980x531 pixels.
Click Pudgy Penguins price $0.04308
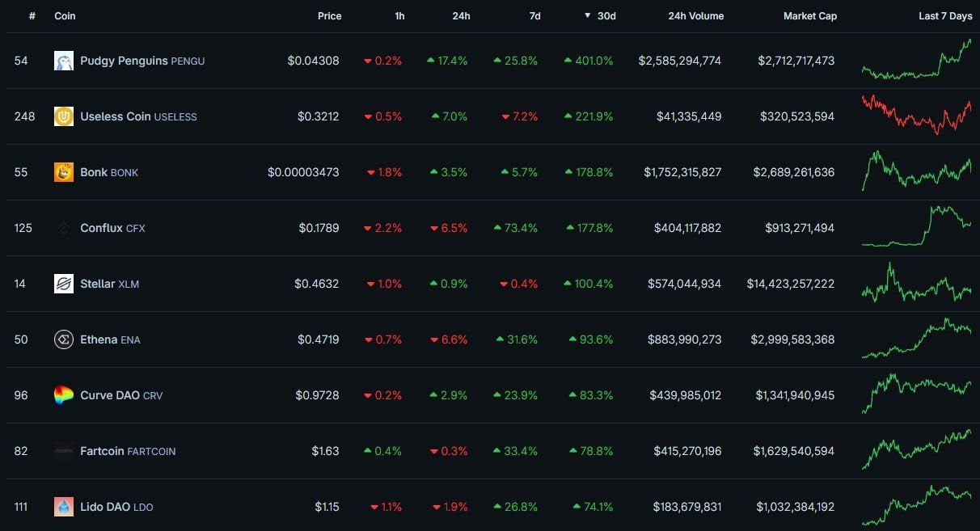coord(314,61)
